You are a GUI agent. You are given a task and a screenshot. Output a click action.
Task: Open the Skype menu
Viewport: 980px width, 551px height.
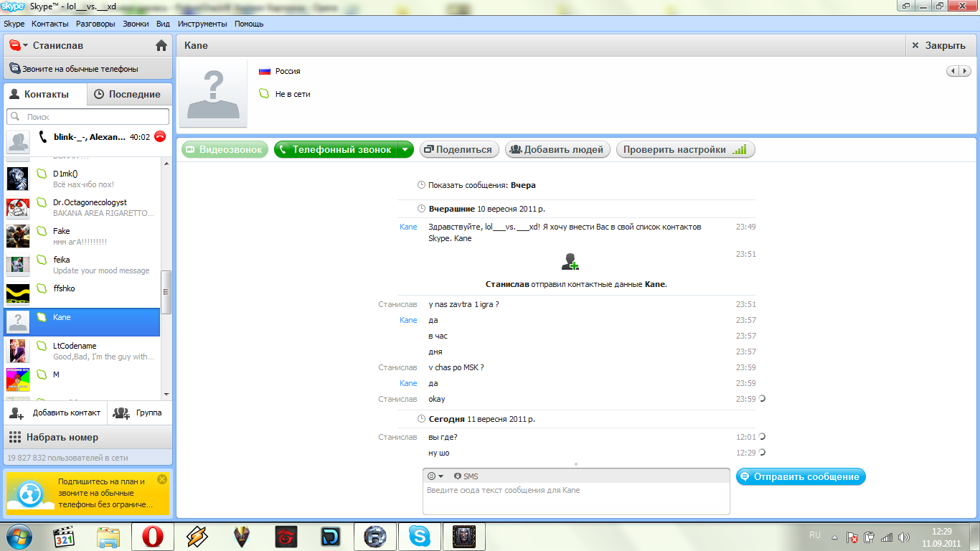click(14, 24)
